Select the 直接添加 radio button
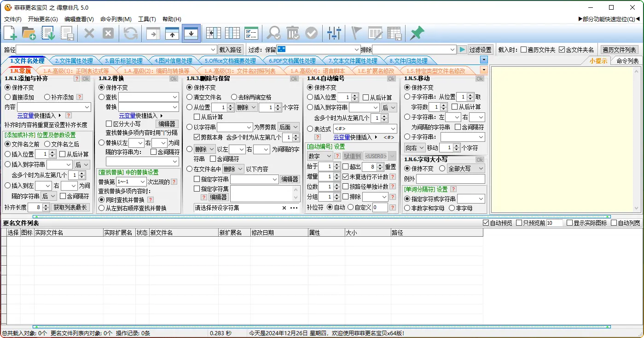644x338 pixels. [8, 97]
